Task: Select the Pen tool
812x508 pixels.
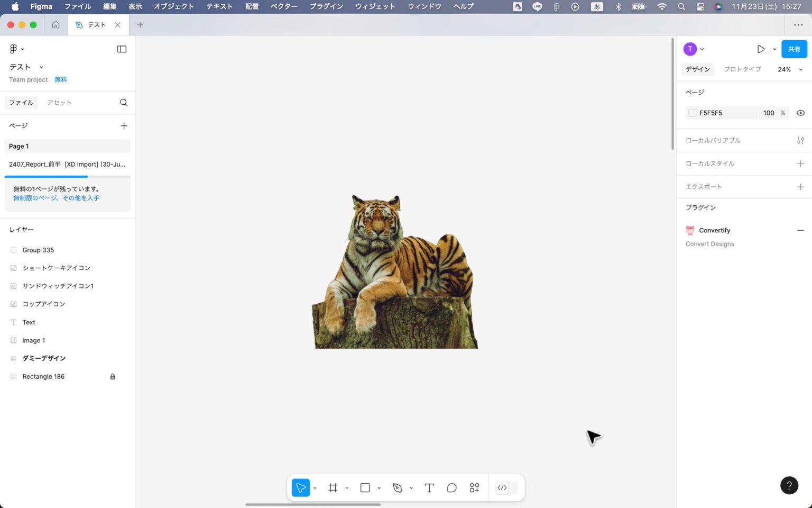Action: [397, 487]
